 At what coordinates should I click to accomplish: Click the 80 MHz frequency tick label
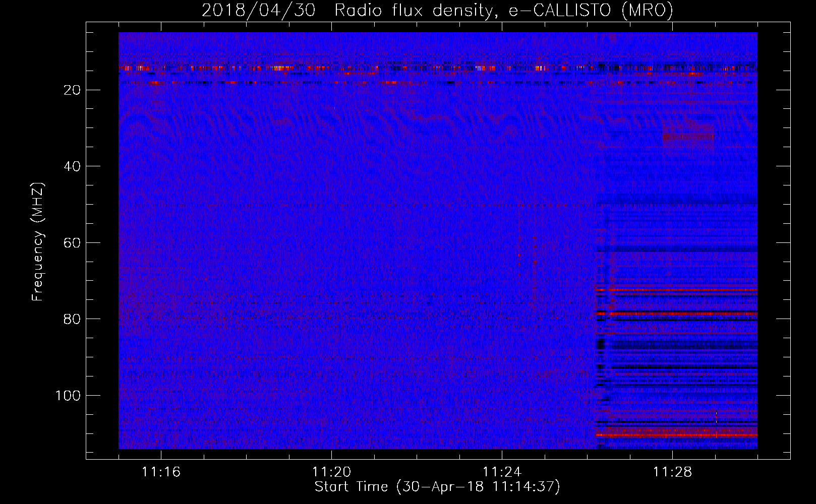(x=72, y=319)
